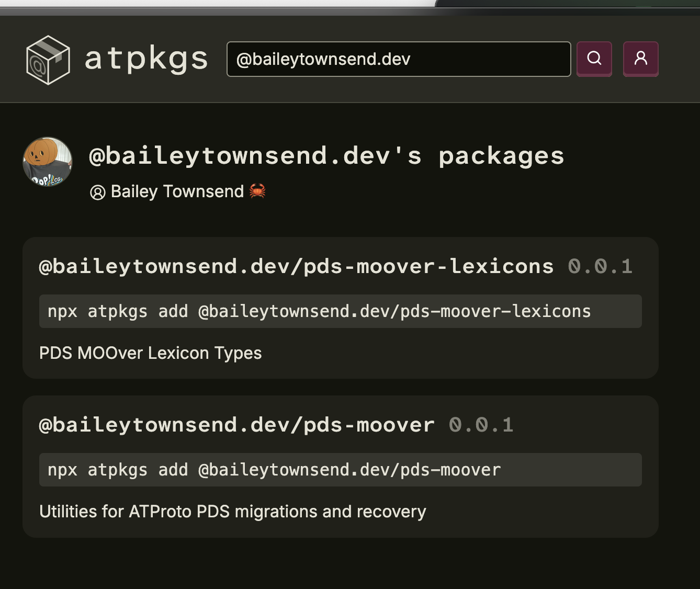Image resolution: width=700 pixels, height=589 pixels.
Task: Click the crab emoji after Bailey Townsend
Action: [257, 191]
